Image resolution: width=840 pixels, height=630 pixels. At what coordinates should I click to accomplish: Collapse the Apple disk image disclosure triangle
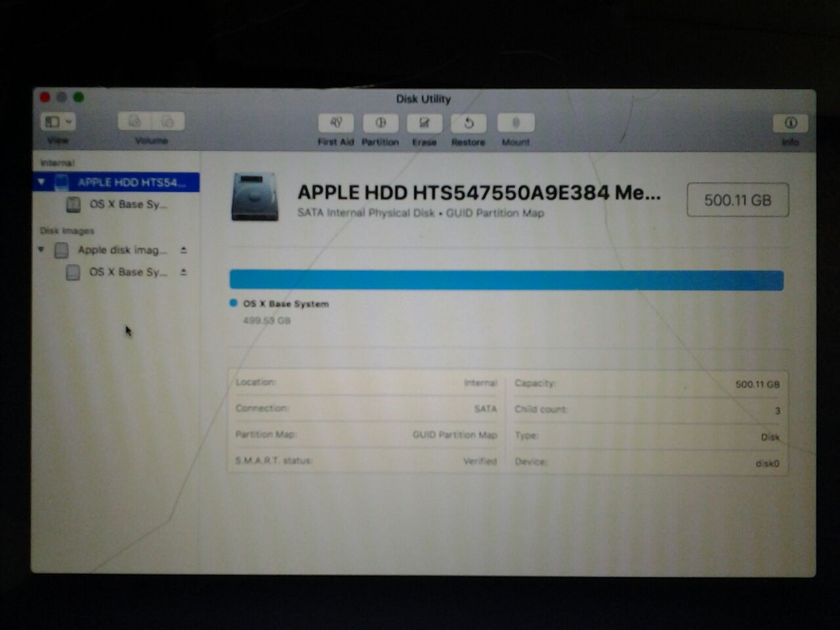pos(41,249)
